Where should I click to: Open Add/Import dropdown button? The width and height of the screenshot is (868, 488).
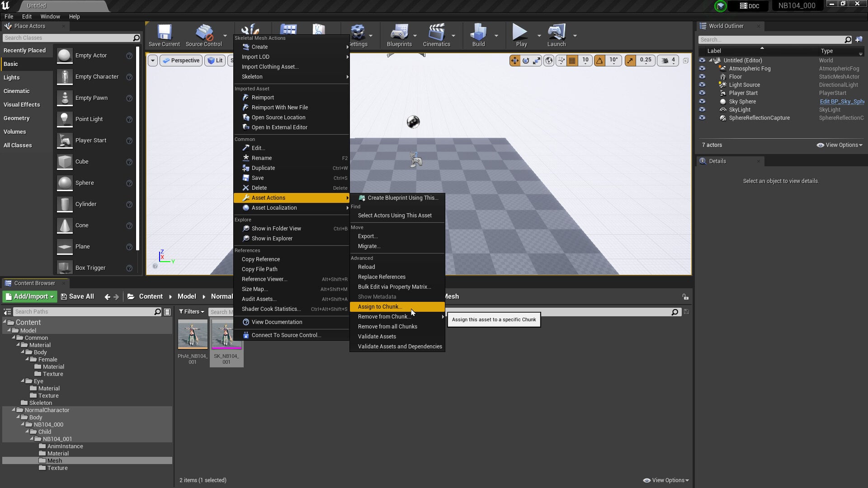click(x=30, y=297)
